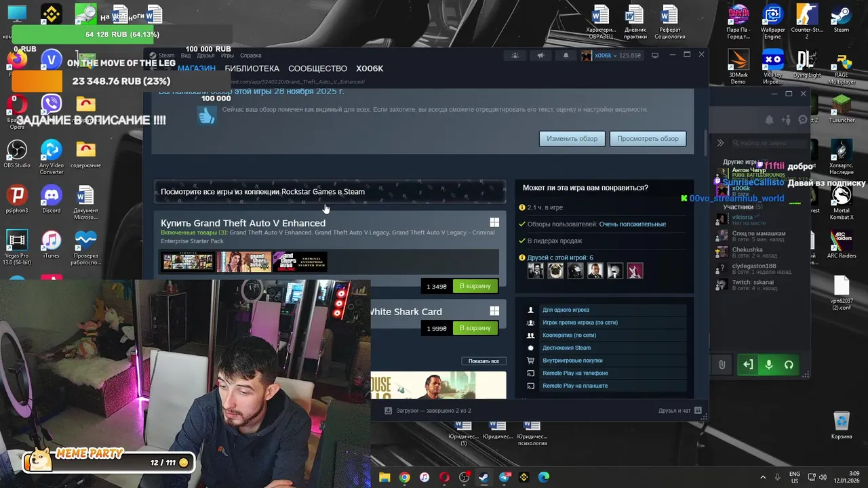Screen dimensions: 868x488
Task: Open OBS Studio desktop shortcut
Action: (17, 154)
